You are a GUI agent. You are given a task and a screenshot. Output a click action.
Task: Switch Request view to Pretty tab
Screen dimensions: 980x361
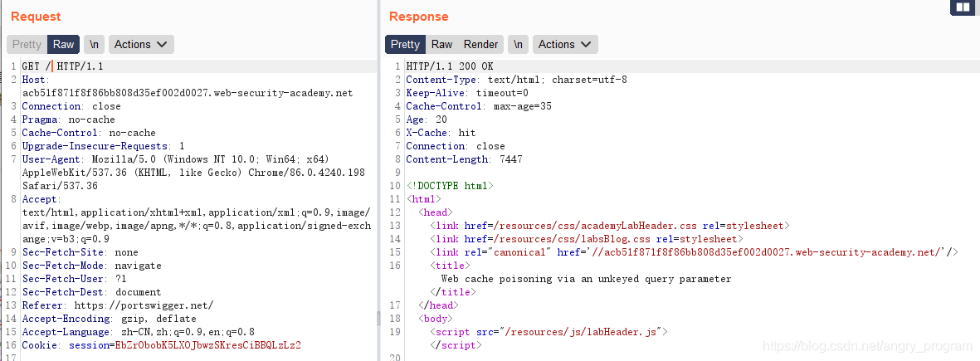tap(27, 44)
